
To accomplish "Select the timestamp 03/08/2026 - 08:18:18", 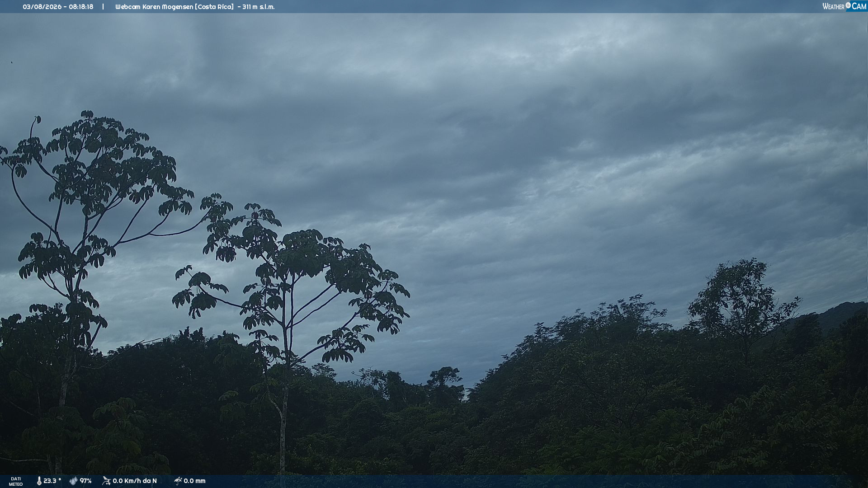I will click(58, 7).
